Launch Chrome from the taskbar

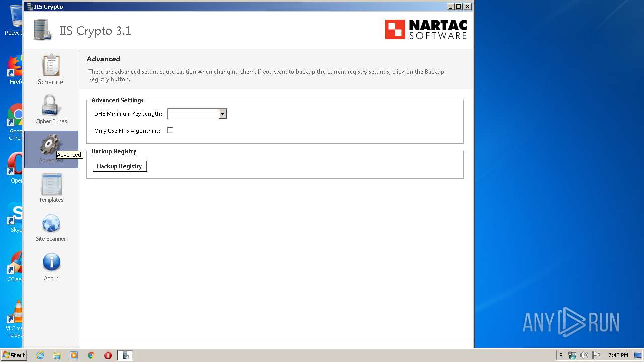tap(91, 355)
